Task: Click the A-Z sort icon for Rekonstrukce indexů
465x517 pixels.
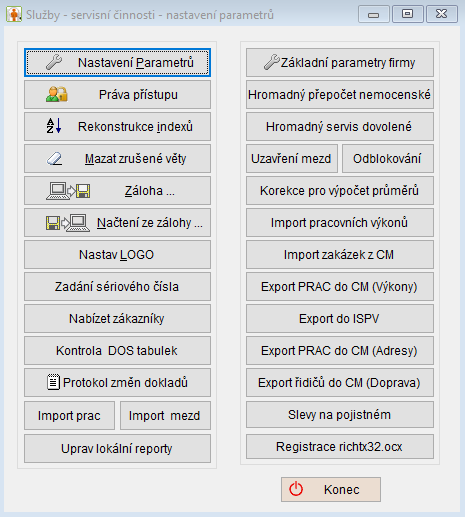Action: (54, 126)
